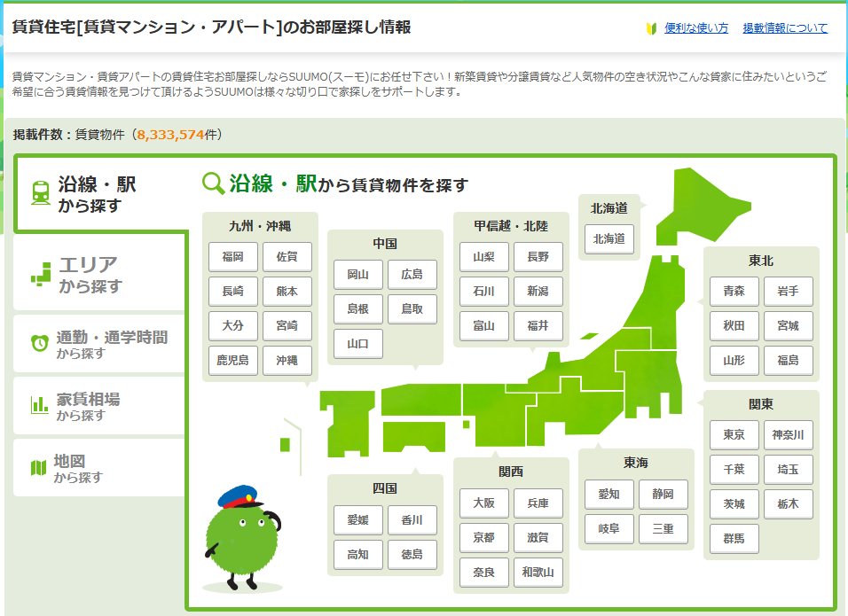Click the Shikoku island on the map

(x=413, y=436)
